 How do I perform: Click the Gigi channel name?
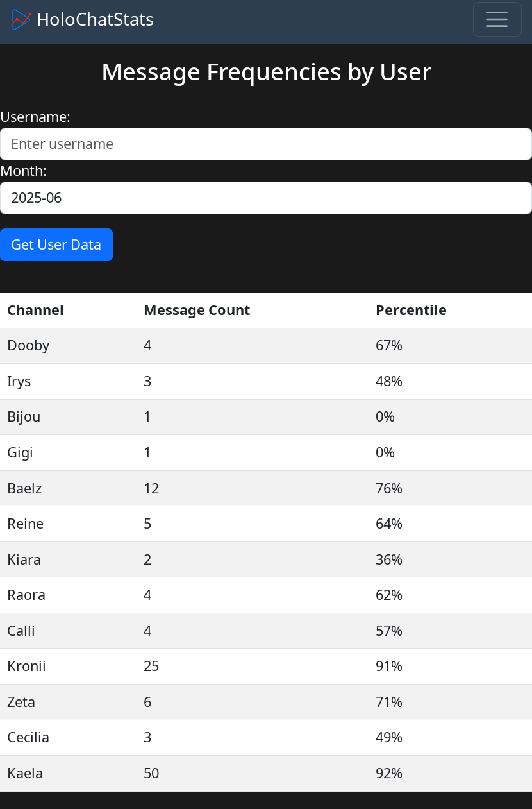click(20, 453)
